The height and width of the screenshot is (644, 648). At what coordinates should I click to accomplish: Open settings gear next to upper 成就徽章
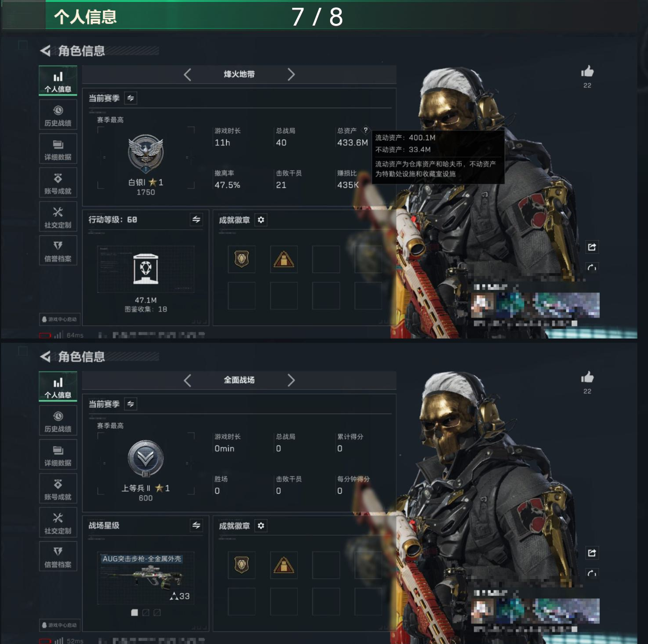coord(261,220)
